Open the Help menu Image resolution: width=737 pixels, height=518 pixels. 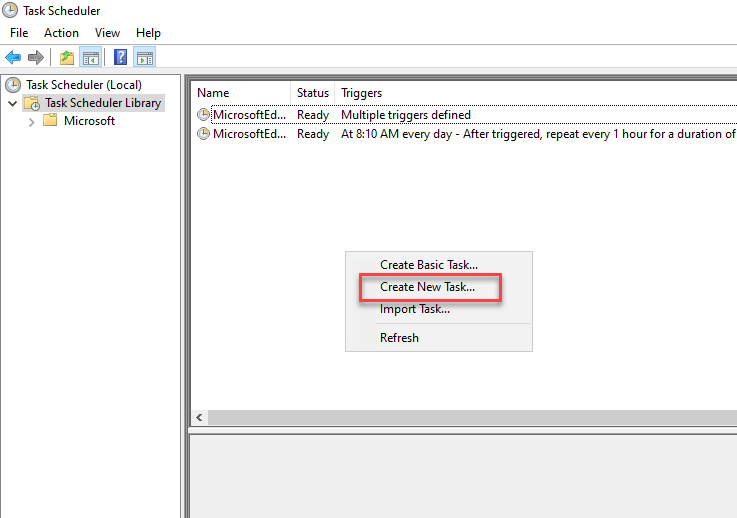coord(148,33)
